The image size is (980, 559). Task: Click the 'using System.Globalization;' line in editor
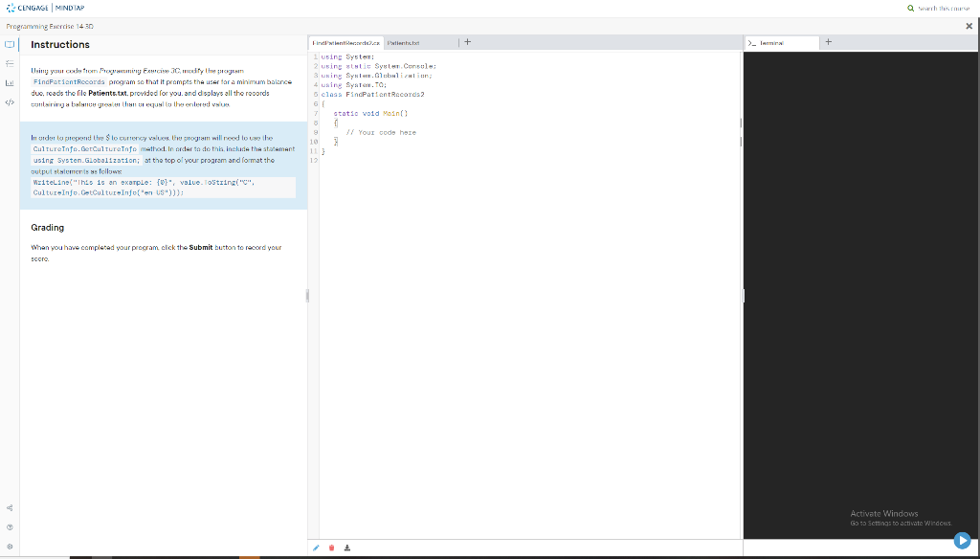[x=376, y=76]
